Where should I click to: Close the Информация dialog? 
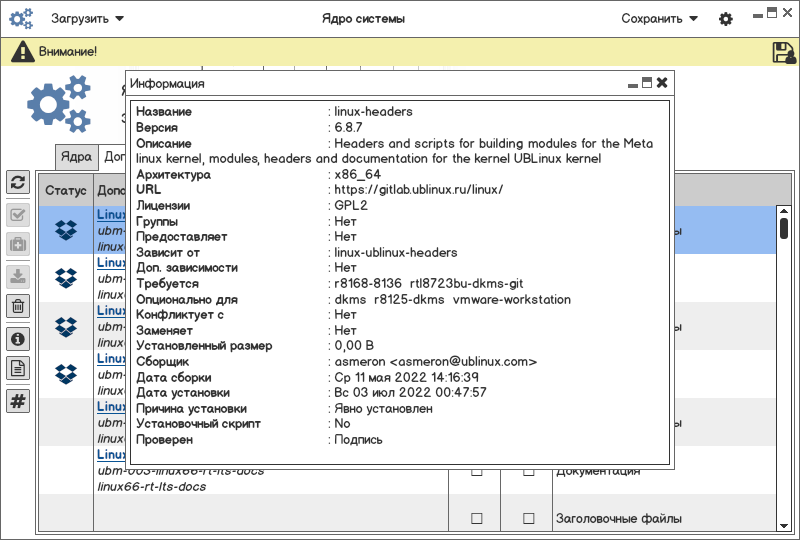pos(662,83)
